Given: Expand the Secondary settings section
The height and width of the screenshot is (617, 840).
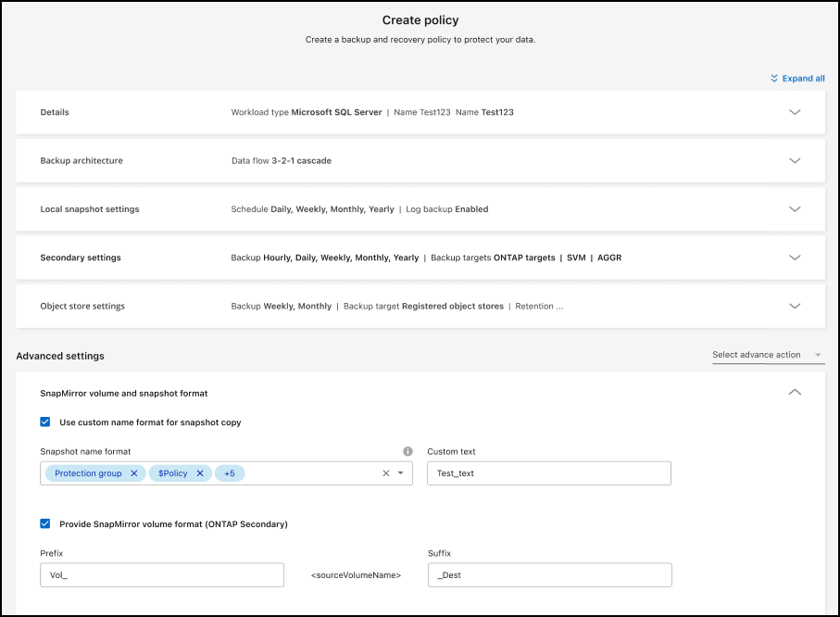Looking at the screenshot, I should click(795, 258).
